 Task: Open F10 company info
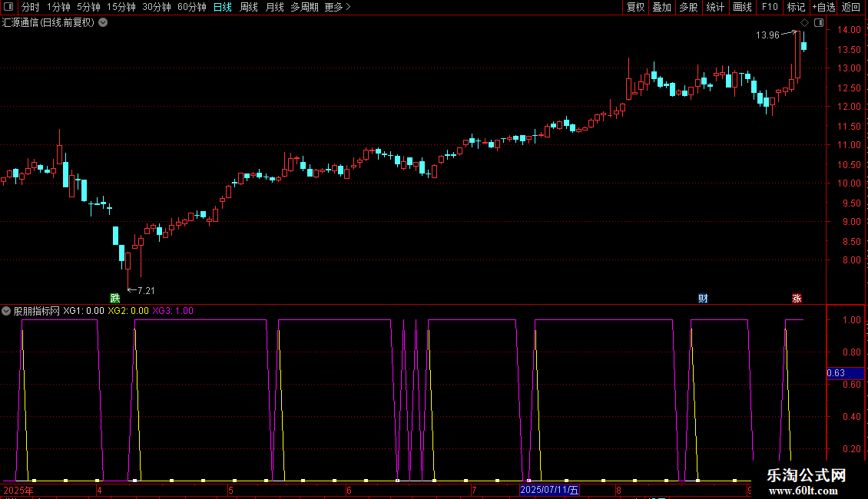770,7
